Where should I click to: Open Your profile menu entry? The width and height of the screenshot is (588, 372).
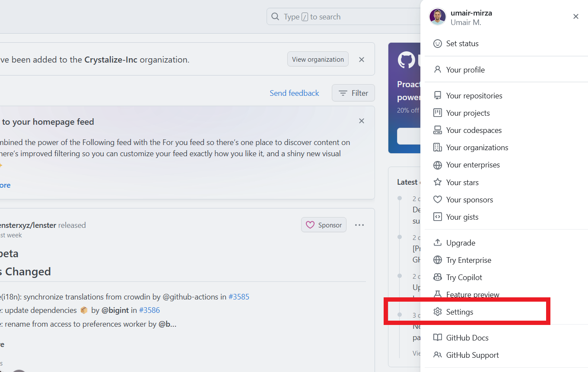click(506, 69)
